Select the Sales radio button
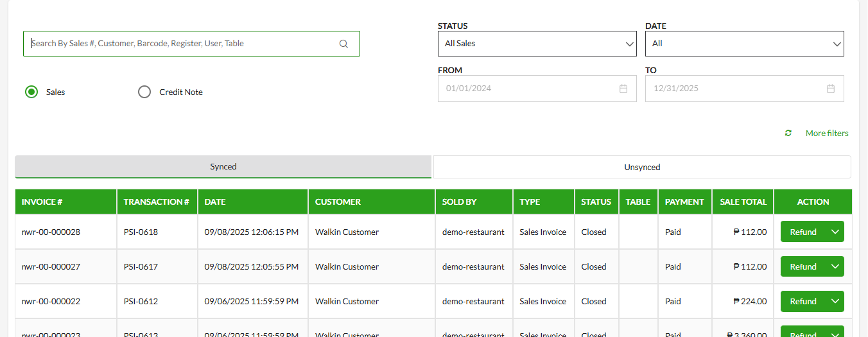Screen dimensions: 868x337 (x=31, y=92)
